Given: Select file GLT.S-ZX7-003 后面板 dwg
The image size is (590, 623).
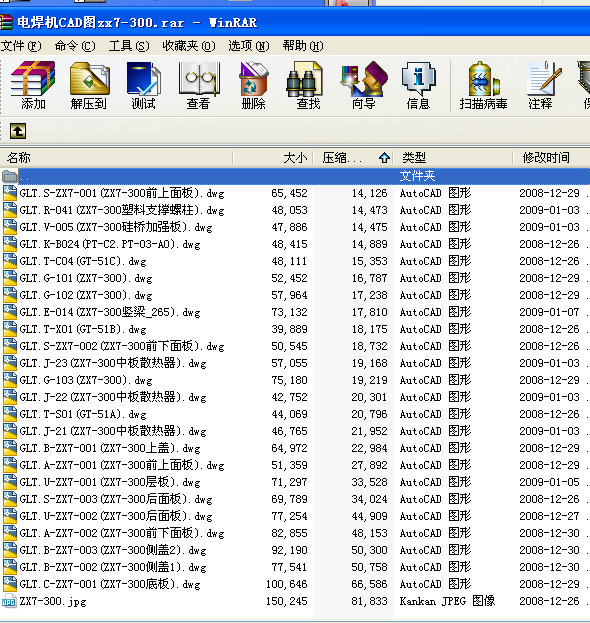Looking at the screenshot, I should tap(116, 499).
